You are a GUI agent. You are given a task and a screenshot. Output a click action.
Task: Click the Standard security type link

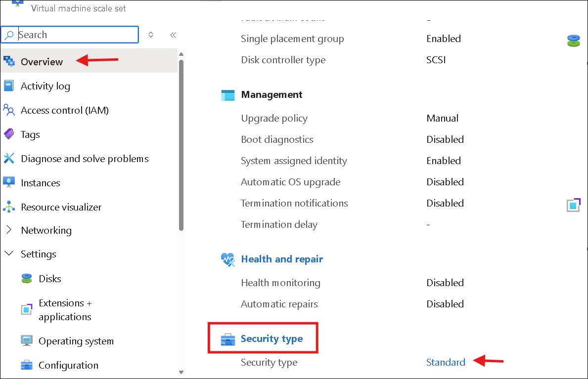click(x=446, y=362)
